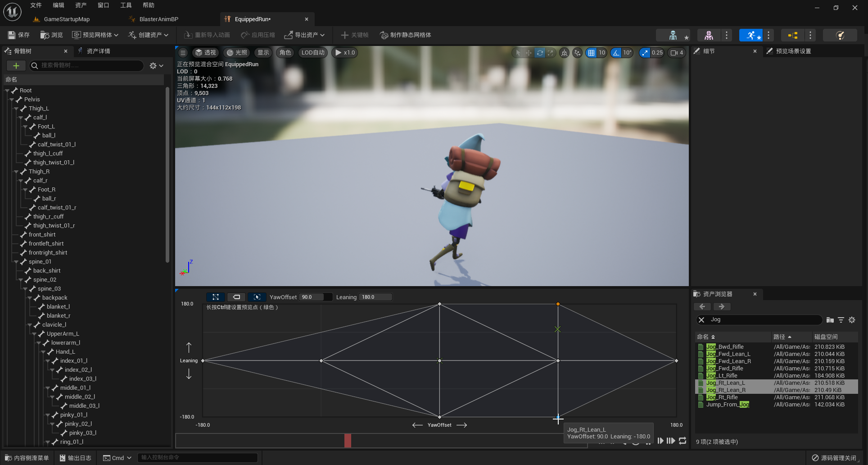Open skeleton tree settings gear

pyautogui.click(x=156, y=66)
